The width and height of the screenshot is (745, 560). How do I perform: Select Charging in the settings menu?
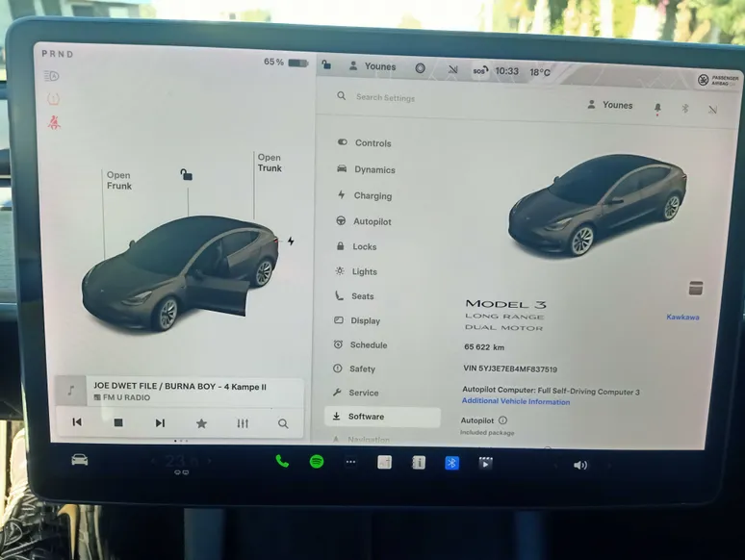click(x=365, y=195)
